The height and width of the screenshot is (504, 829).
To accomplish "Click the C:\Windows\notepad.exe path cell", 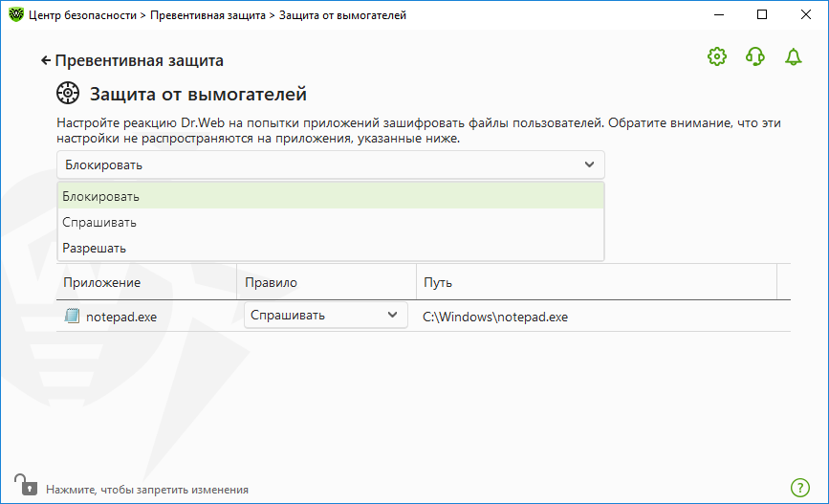I will tap(495, 317).
